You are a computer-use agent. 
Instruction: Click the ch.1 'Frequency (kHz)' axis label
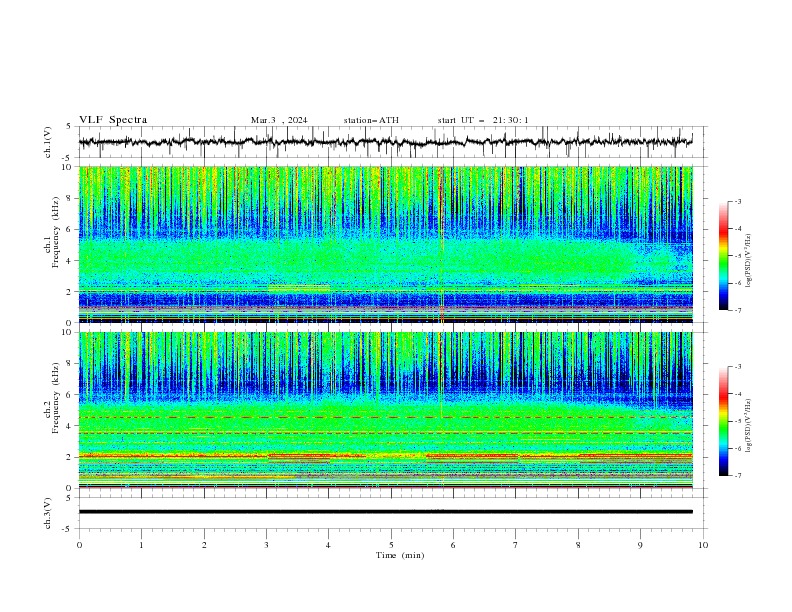(x=56, y=233)
